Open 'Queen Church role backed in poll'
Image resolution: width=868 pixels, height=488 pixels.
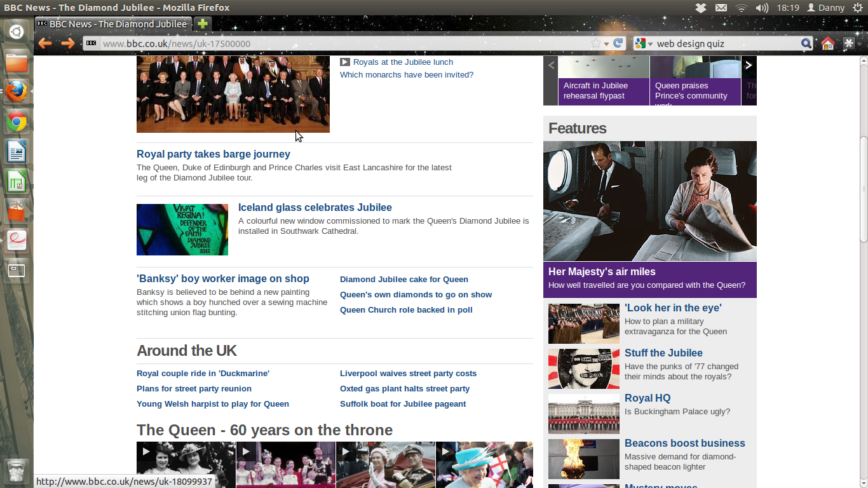click(x=406, y=309)
